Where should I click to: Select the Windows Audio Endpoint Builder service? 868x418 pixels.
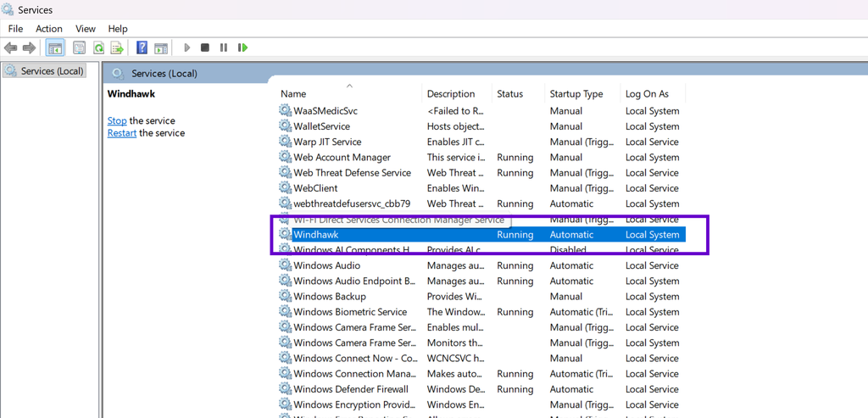pos(355,281)
